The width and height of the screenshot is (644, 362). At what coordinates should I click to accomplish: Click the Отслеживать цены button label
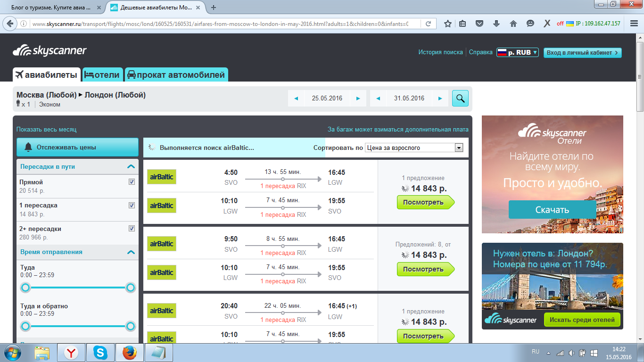click(x=66, y=147)
